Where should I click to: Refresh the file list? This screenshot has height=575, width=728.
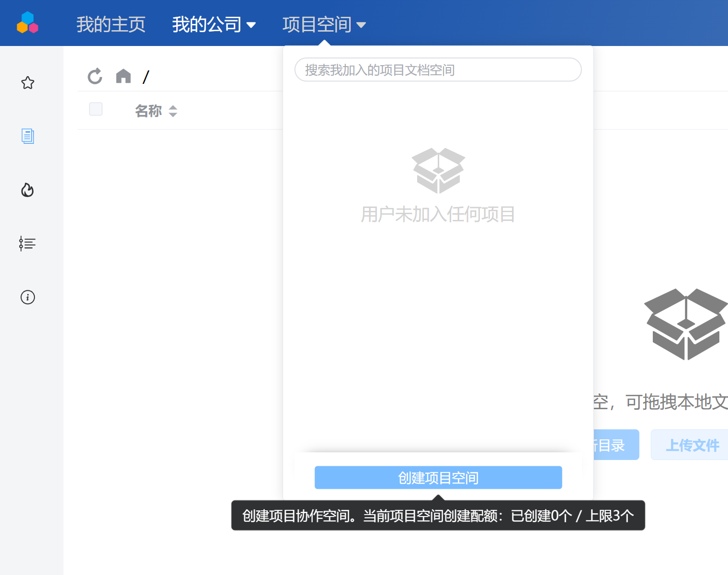point(95,76)
